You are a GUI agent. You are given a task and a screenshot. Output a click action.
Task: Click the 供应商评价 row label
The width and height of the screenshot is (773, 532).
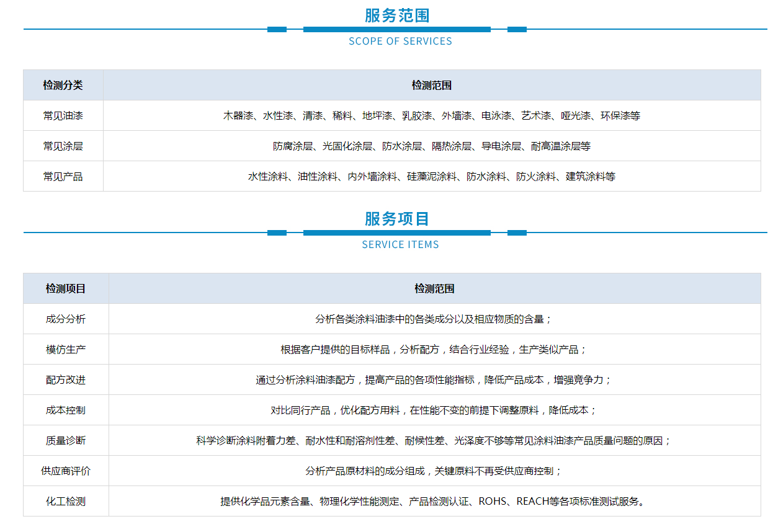(66, 471)
